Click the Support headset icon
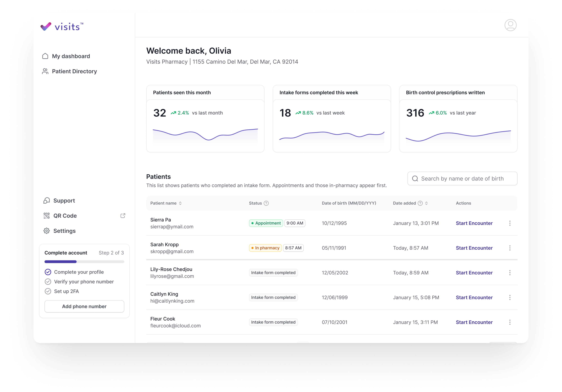 [x=47, y=201]
